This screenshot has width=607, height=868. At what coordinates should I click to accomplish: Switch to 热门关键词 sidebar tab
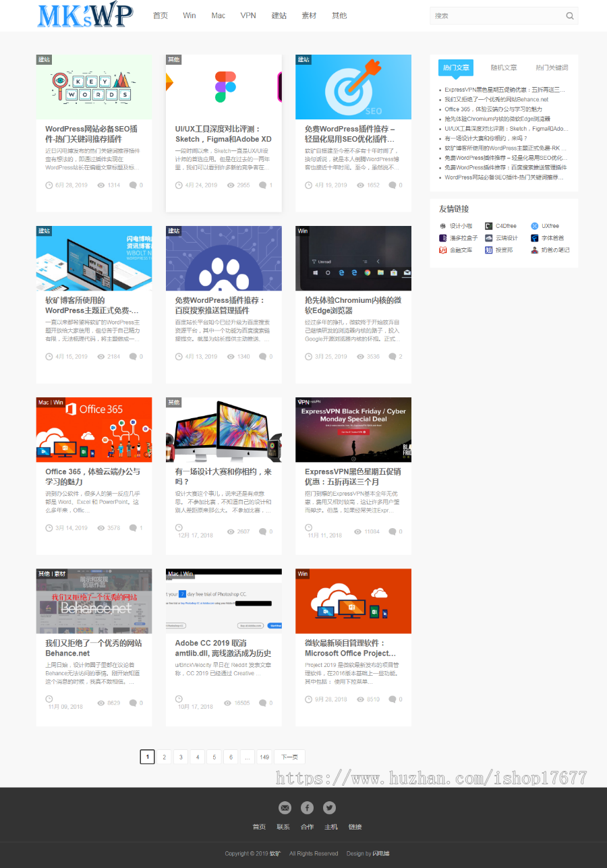click(552, 67)
